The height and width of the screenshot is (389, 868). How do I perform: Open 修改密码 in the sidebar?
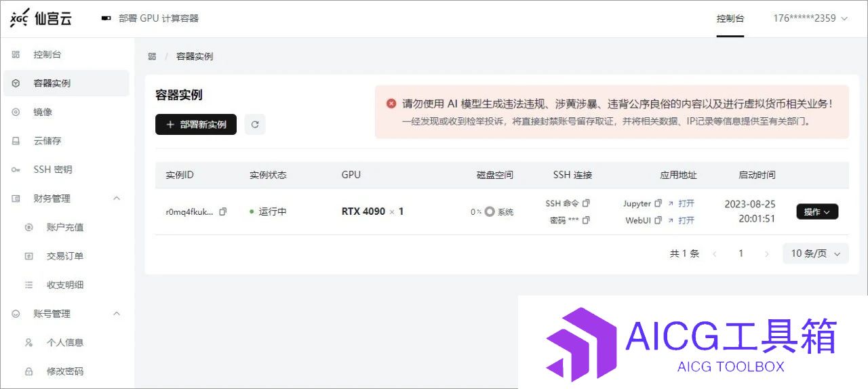click(66, 371)
